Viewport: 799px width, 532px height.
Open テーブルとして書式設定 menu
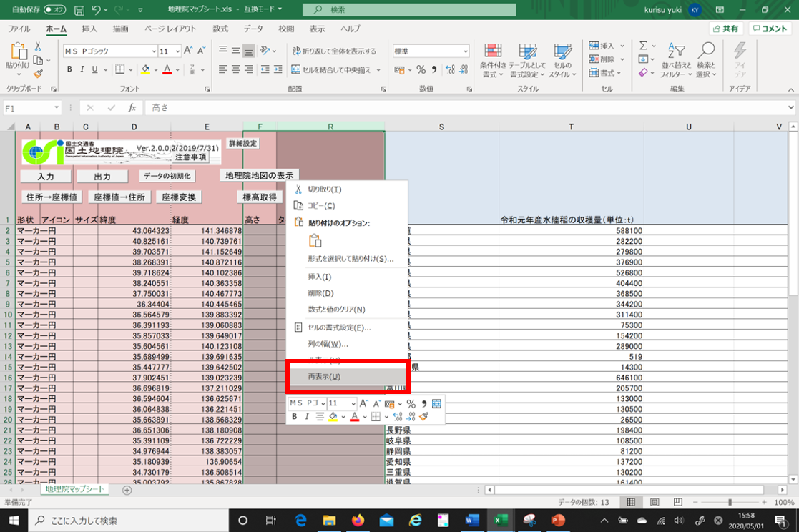(x=527, y=60)
